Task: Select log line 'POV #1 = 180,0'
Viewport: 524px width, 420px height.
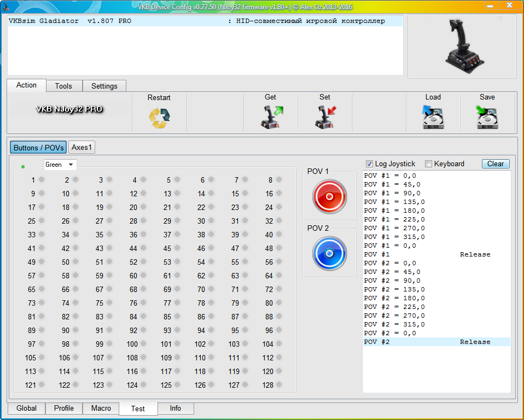Action: (x=437, y=211)
